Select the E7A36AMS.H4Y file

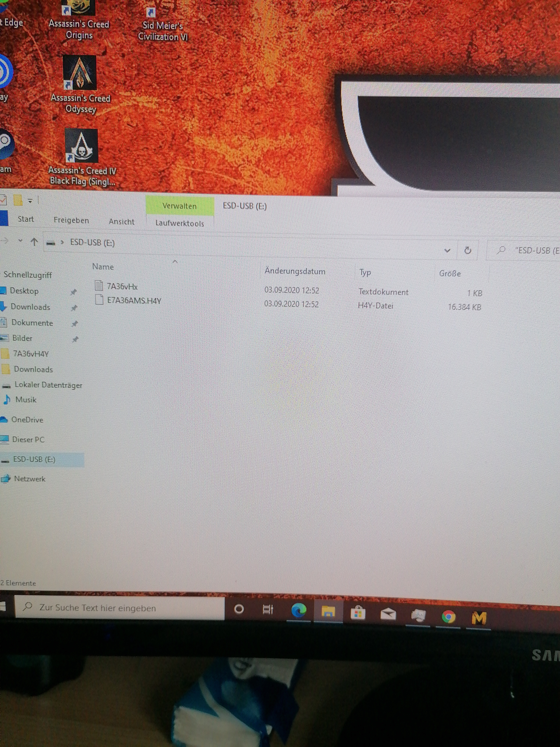tap(134, 300)
